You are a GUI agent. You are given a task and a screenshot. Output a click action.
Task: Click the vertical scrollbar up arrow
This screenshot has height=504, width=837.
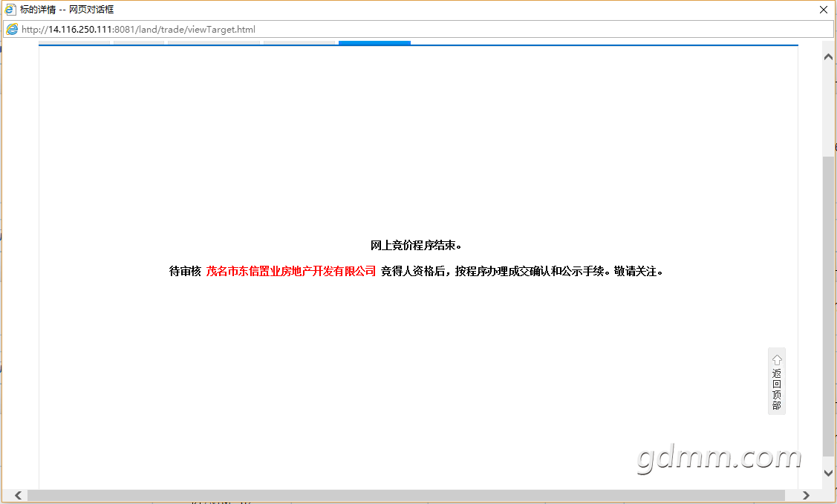(x=829, y=56)
